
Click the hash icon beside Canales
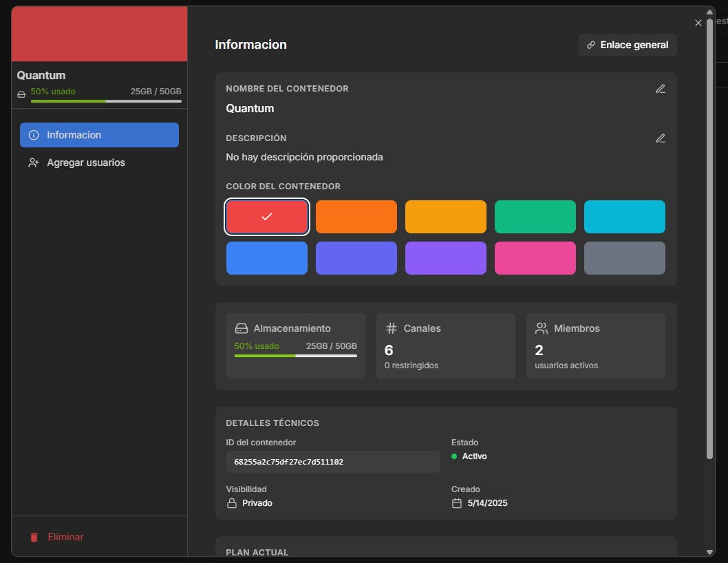click(x=392, y=328)
